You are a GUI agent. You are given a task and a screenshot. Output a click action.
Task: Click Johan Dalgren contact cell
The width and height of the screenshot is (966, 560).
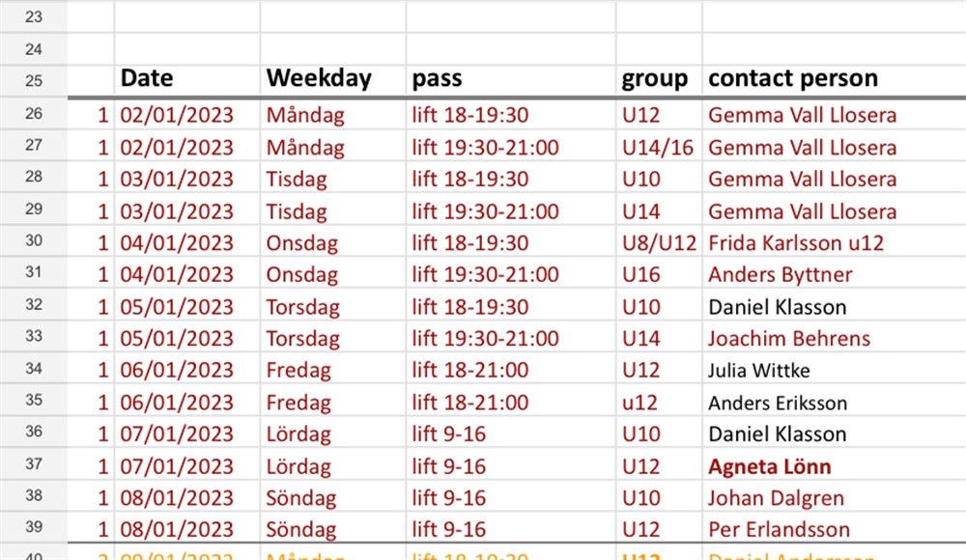click(835, 498)
